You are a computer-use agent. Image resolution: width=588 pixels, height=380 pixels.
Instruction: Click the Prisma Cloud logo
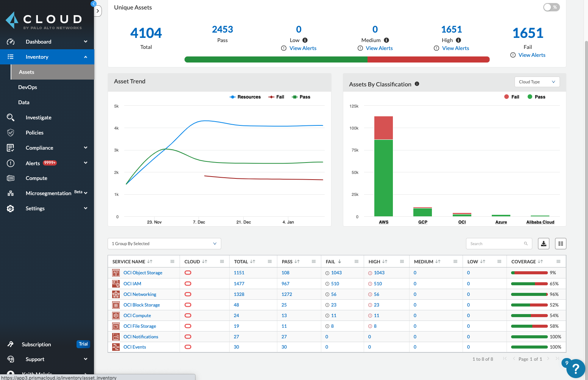pyautogui.click(x=44, y=20)
